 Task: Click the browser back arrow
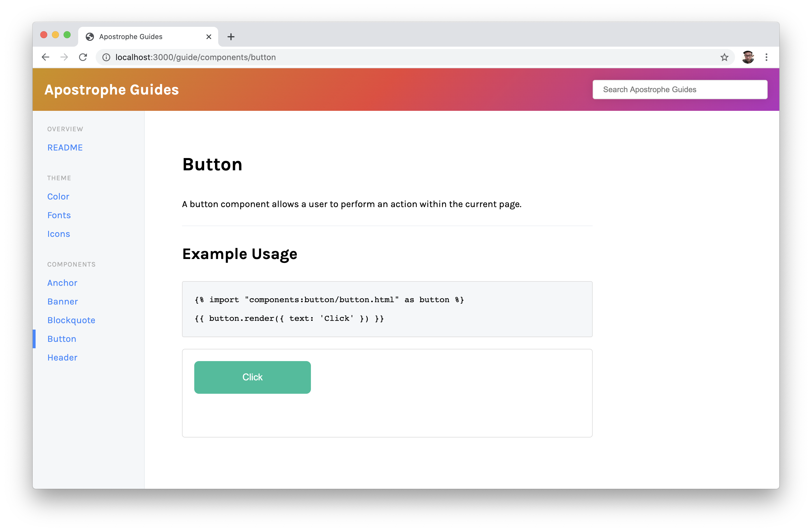tap(45, 57)
